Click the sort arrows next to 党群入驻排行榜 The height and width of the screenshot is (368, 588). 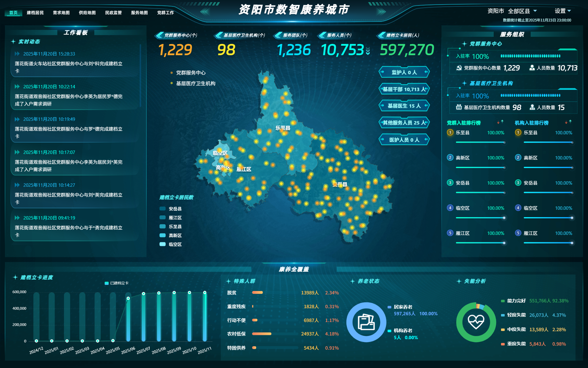click(500, 122)
